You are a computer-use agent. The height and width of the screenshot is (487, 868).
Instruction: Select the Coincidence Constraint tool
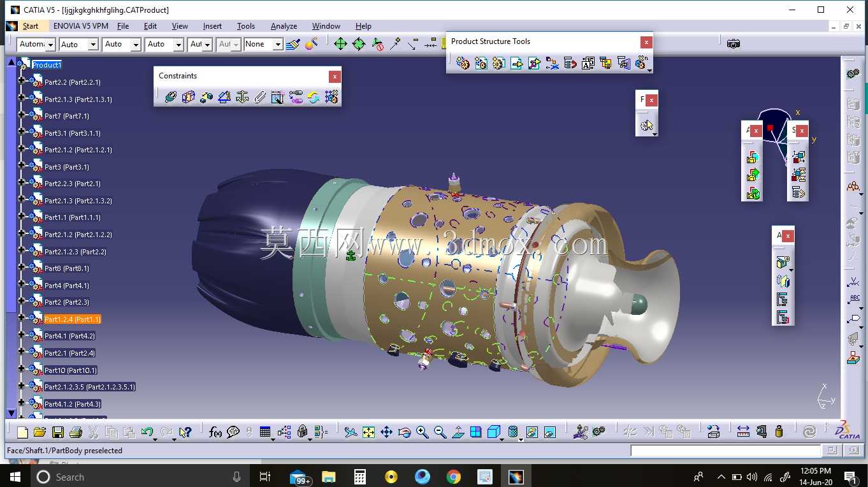pos(170,97)
